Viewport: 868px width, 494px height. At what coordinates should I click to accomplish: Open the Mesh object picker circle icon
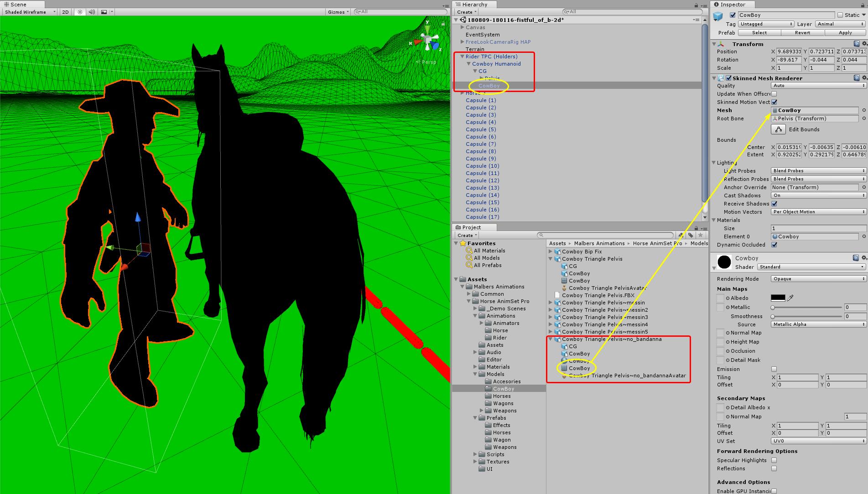coord(864,110)
